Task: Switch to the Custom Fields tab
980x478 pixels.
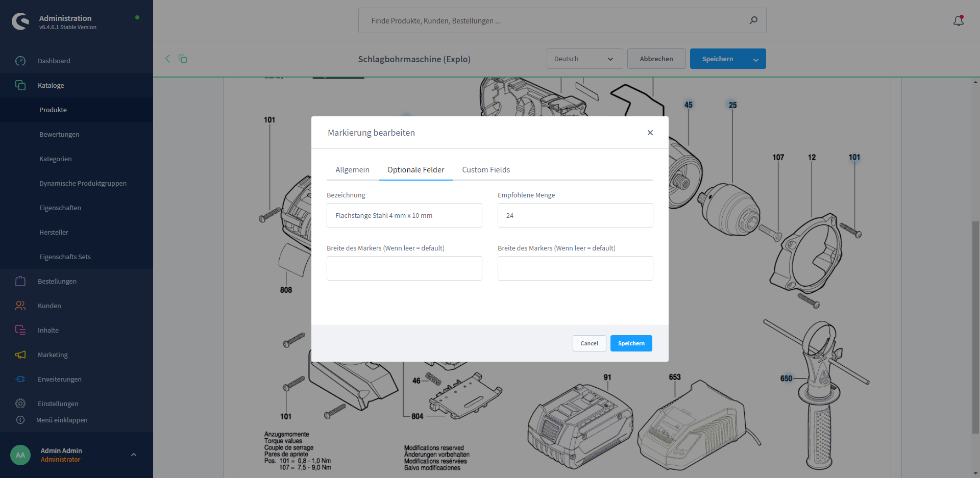Action: (x=486, y=170)
